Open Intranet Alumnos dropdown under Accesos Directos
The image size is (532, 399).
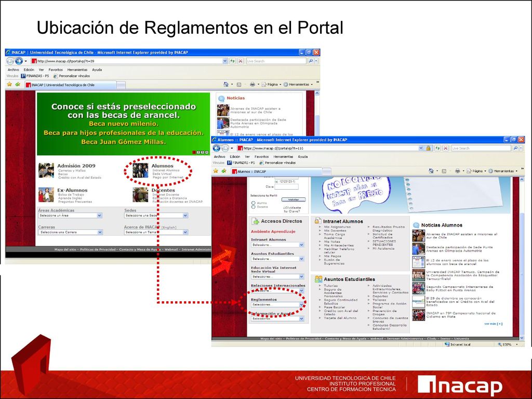tap(277, 245)
